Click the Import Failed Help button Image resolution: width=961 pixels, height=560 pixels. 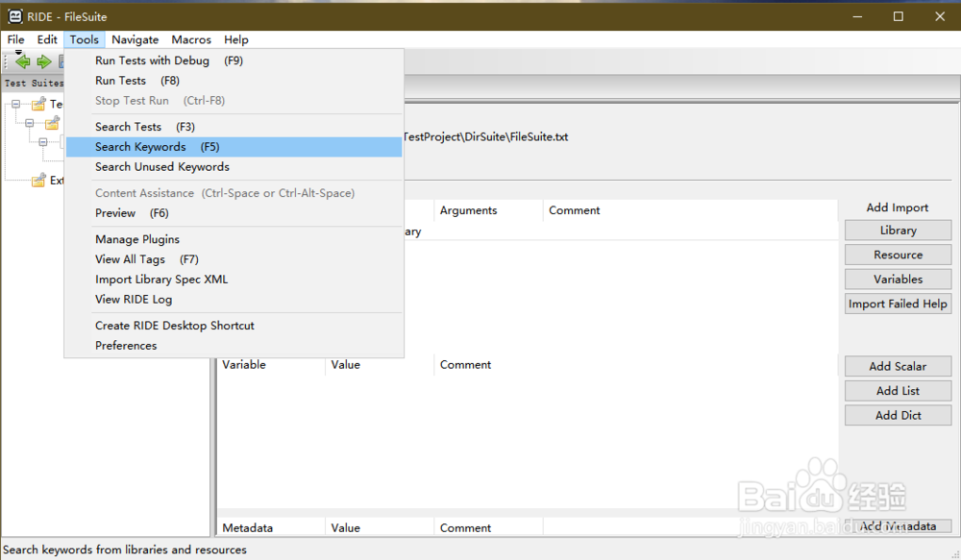pos(898,304)
